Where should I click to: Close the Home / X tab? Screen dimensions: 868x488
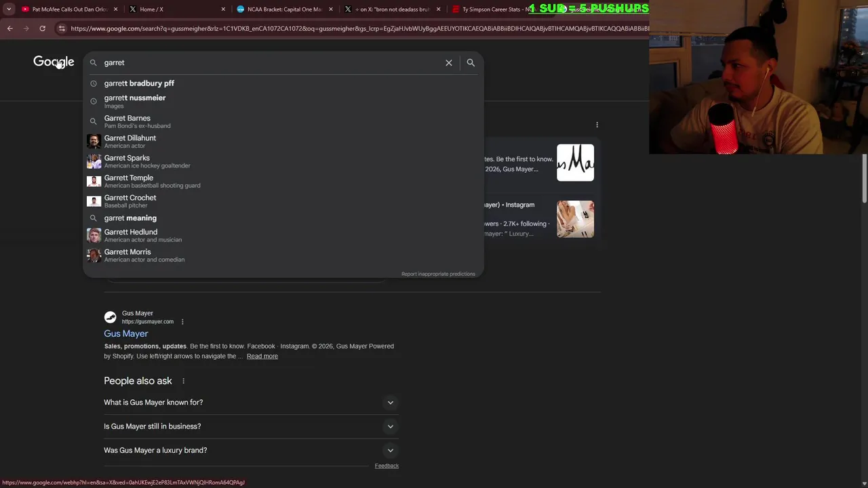[223, 9]
